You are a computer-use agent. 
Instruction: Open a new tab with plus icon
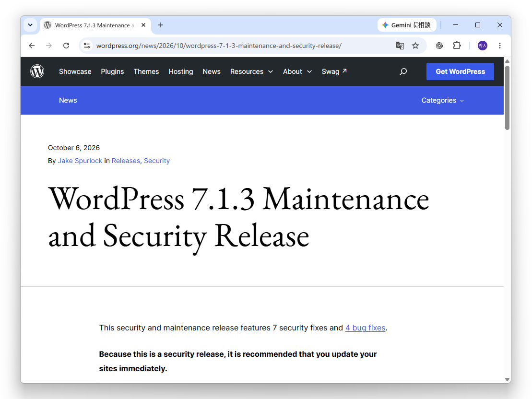pos(161,25)
